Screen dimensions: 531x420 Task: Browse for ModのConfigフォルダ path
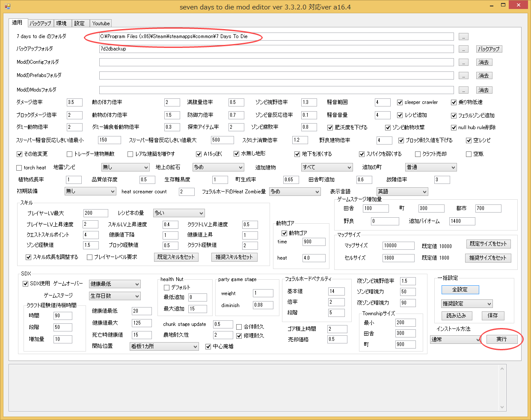coord(463,62)
